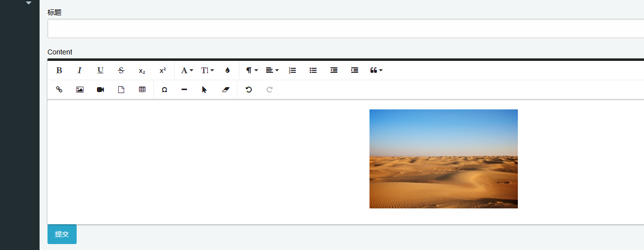
Task: Insert a video via camera icon
Action: (x=100, y=90)
